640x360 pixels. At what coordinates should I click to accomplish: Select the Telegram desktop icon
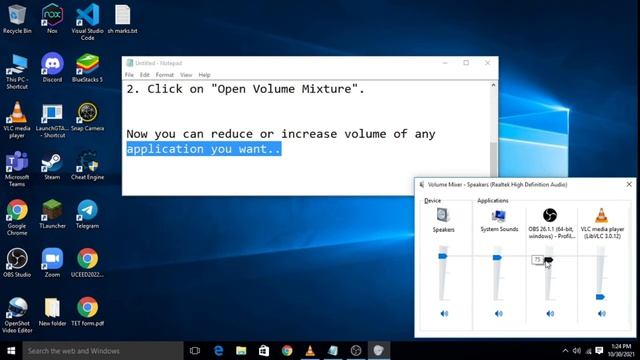pos(87,214)
